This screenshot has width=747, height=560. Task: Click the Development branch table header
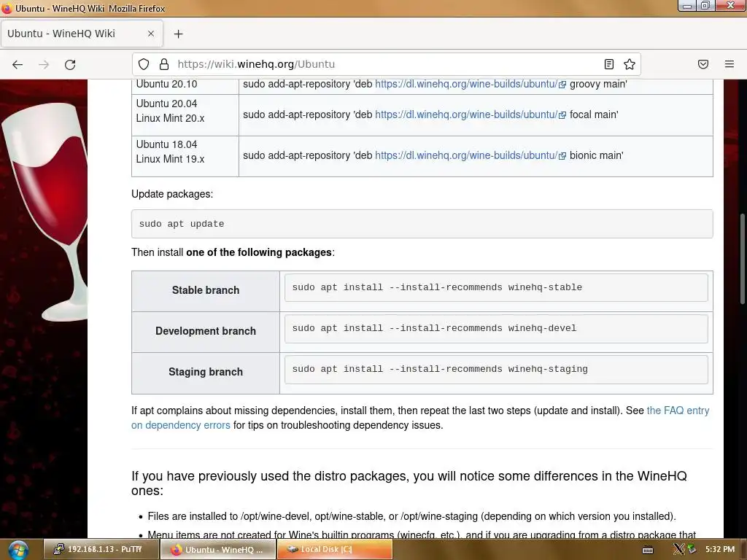tap(205, 332)
